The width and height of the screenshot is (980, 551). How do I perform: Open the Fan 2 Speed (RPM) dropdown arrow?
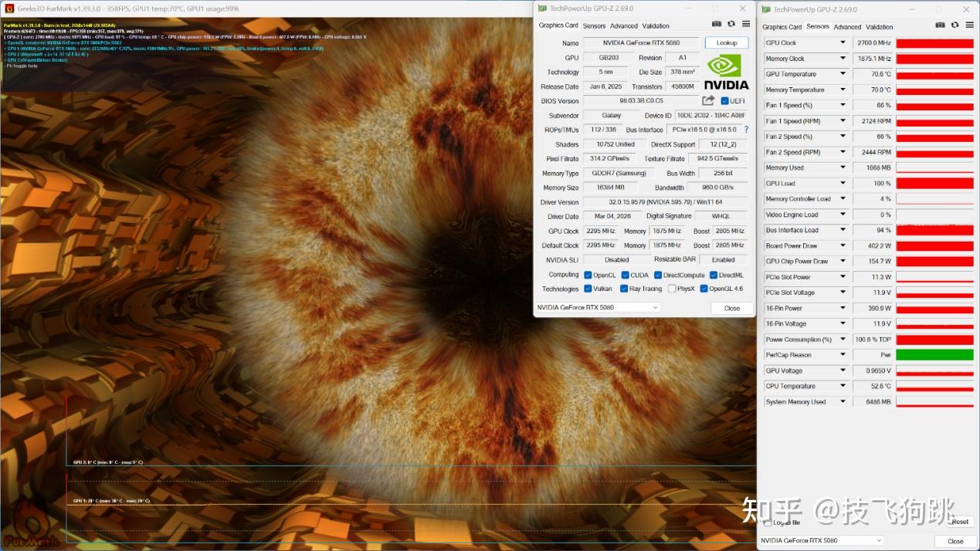843,152
